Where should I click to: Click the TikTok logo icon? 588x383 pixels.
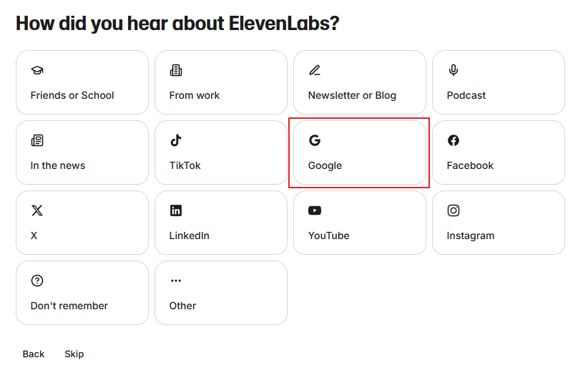click(x=176, y=140)
